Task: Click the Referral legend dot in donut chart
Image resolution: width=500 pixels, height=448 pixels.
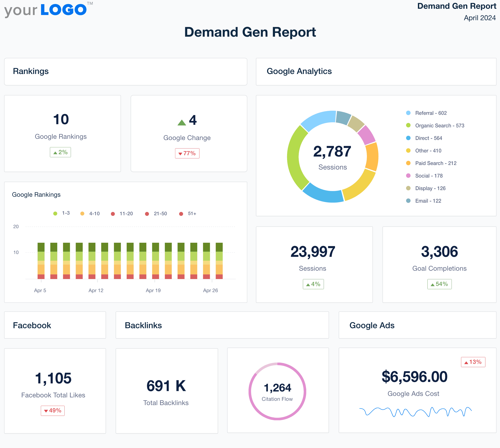Action: click(409, 113)
